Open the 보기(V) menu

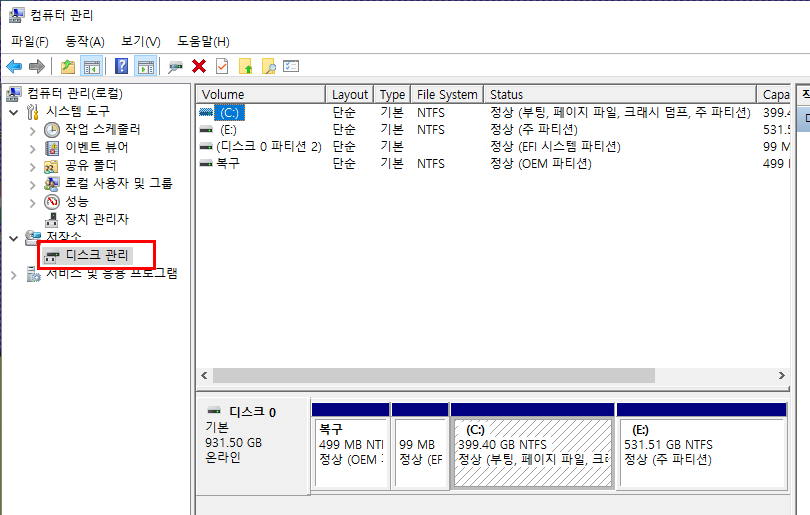click(141, 41)
